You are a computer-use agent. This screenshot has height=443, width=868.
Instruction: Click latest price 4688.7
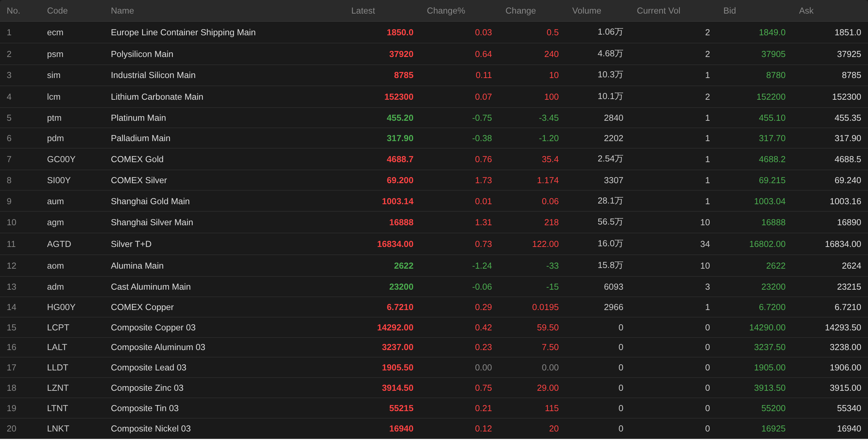tap(400, 159)
